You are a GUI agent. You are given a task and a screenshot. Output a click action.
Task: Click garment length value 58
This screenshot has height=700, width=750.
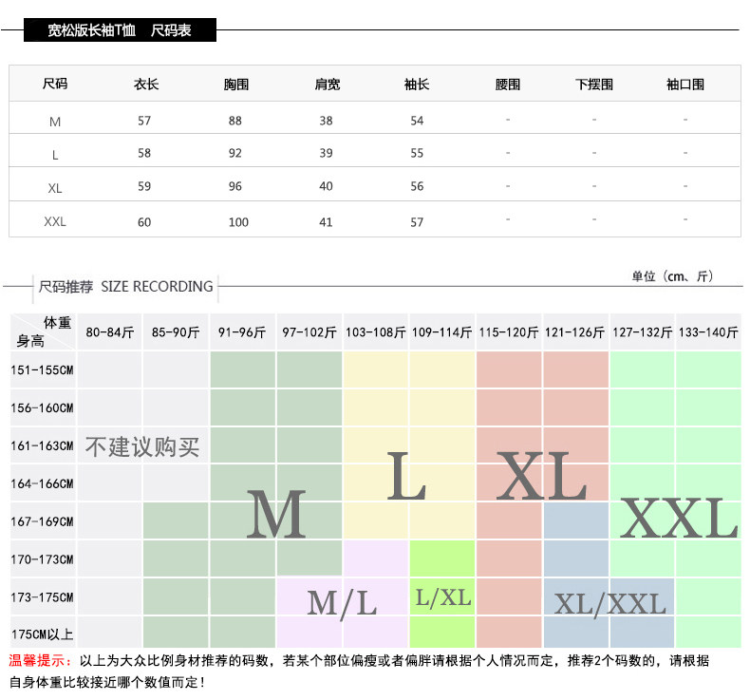pos(144,153)
